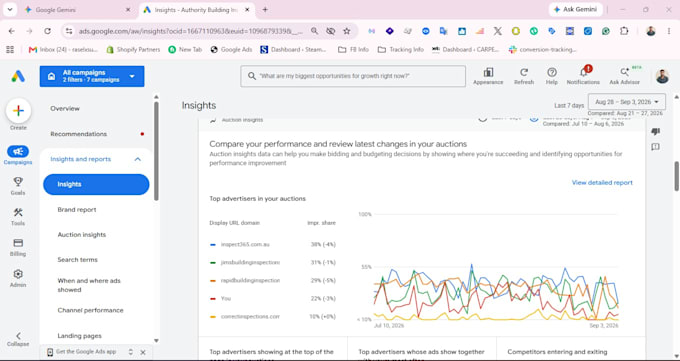The width and height of the screenshot is (680, 361).
Task: Click the crossed-eye icon in the address bar
Action: (x=330, y=31)
